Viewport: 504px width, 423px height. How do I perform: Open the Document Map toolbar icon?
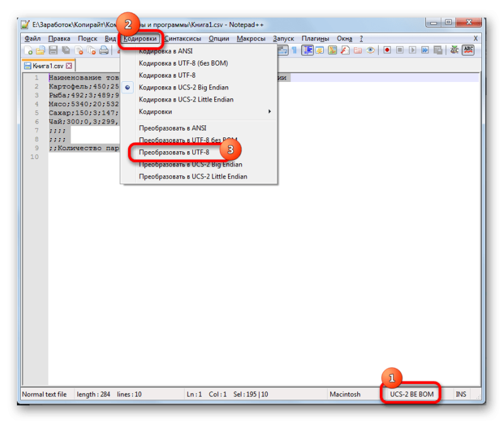pyautogui.click(x=333, y=50)
